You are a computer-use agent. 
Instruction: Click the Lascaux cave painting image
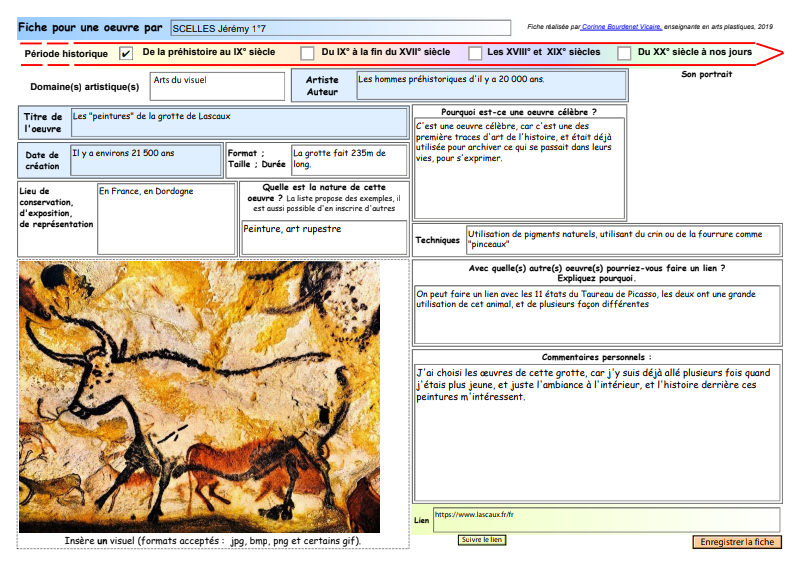199,397
